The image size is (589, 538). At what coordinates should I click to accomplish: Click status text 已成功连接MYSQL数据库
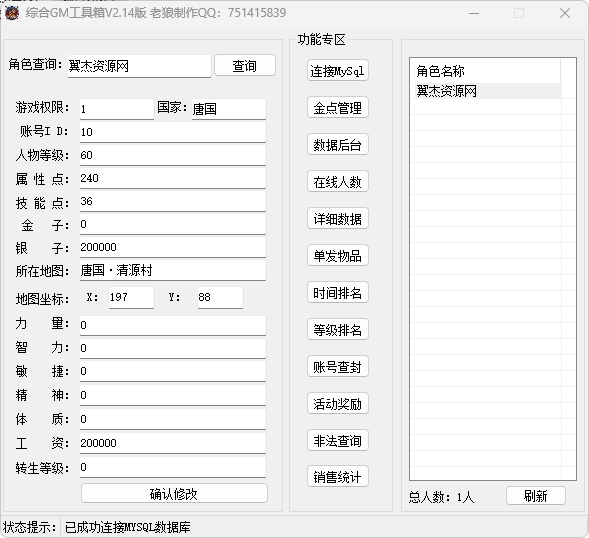(128, 527)
